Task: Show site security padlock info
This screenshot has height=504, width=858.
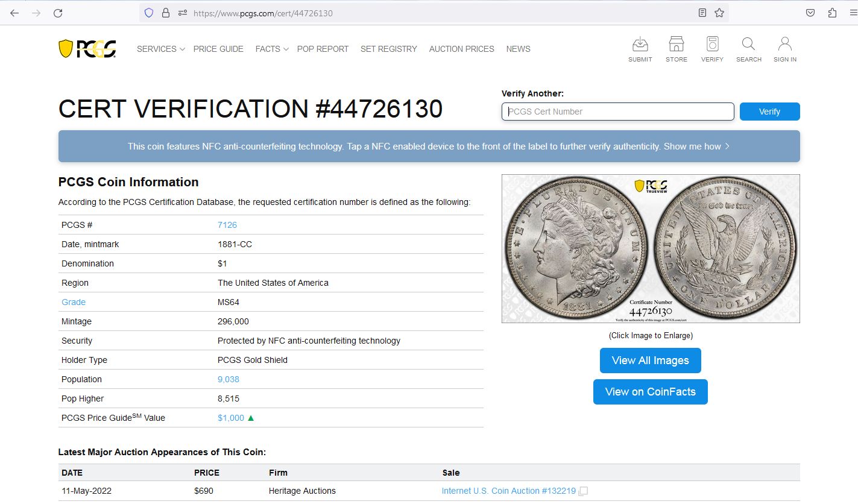Action: (166, 13)
